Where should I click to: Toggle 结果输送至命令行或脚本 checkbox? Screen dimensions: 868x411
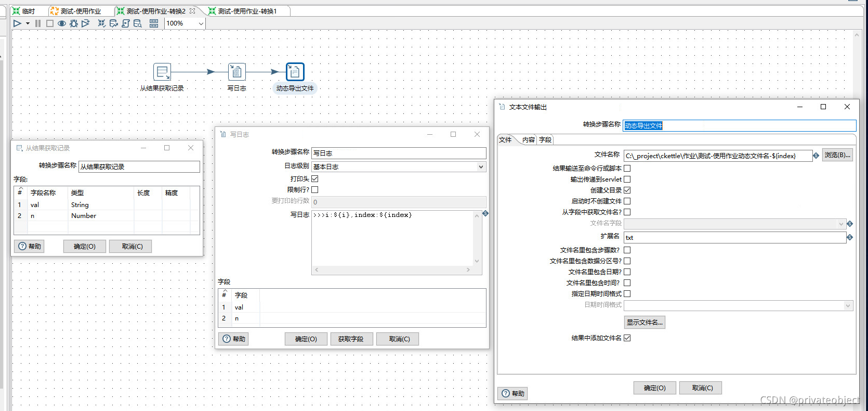[x=627, y=169]
